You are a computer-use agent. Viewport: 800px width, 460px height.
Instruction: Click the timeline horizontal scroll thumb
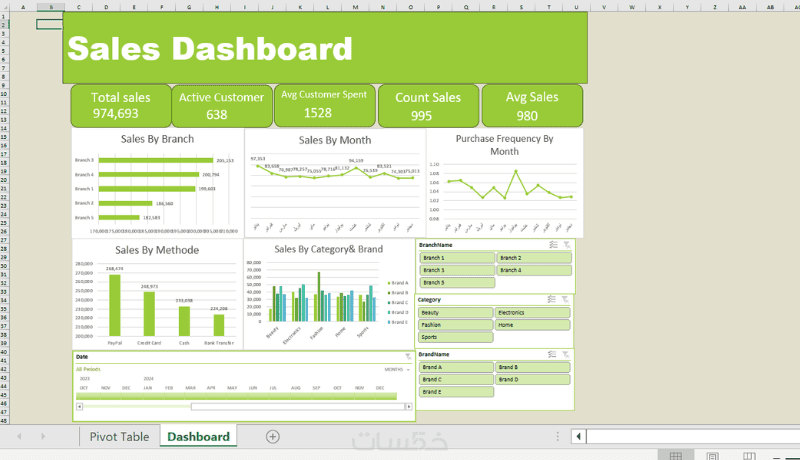tap(298, 406)
